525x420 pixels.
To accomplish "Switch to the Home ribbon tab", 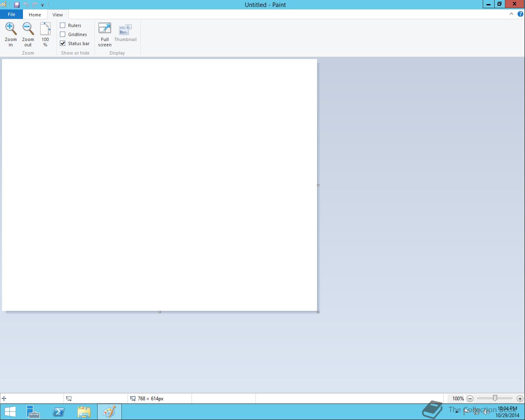I will click(35, 15).
